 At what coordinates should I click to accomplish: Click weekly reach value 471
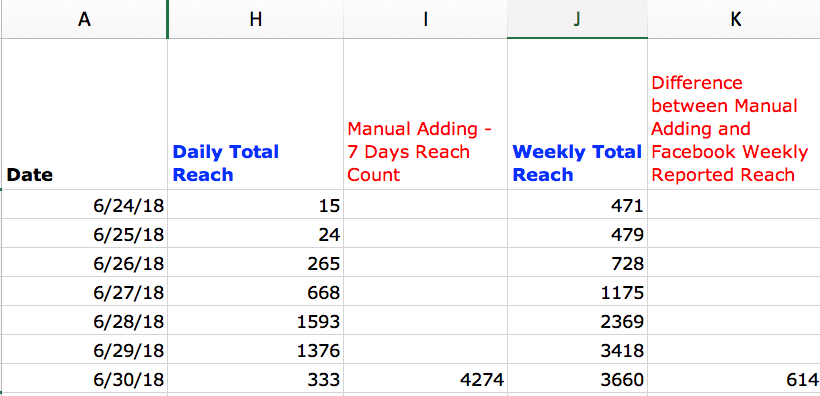point(577,205)
